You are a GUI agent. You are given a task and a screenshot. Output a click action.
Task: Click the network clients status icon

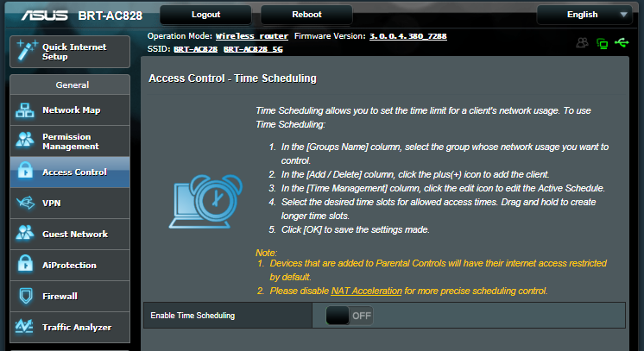click(603, 43)
